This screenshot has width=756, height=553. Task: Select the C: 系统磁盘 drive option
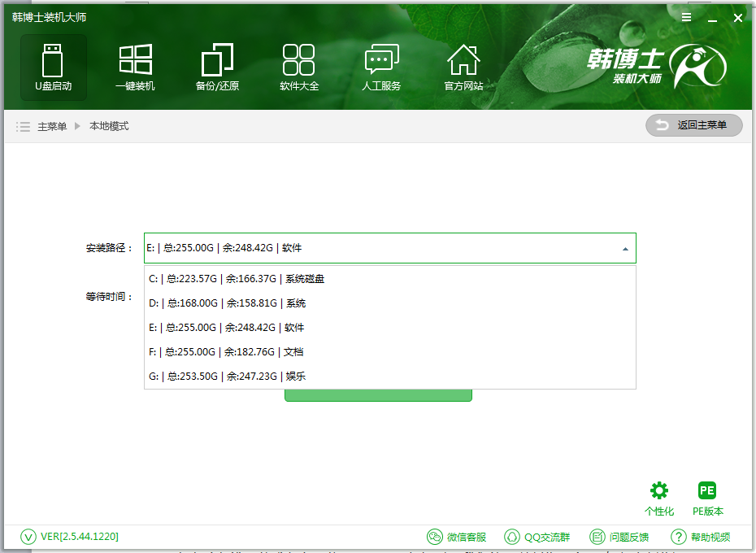[x=389, y=278]
